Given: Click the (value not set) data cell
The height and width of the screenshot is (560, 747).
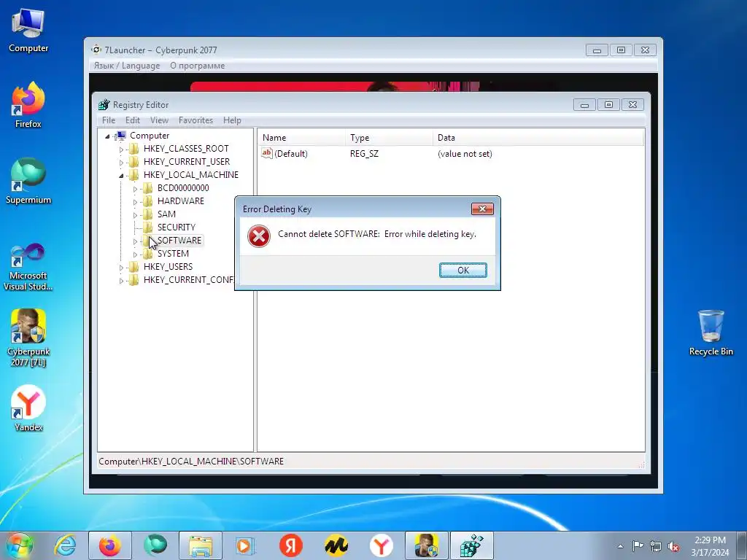Looking at the screenshot, I should tap(465, 154).
